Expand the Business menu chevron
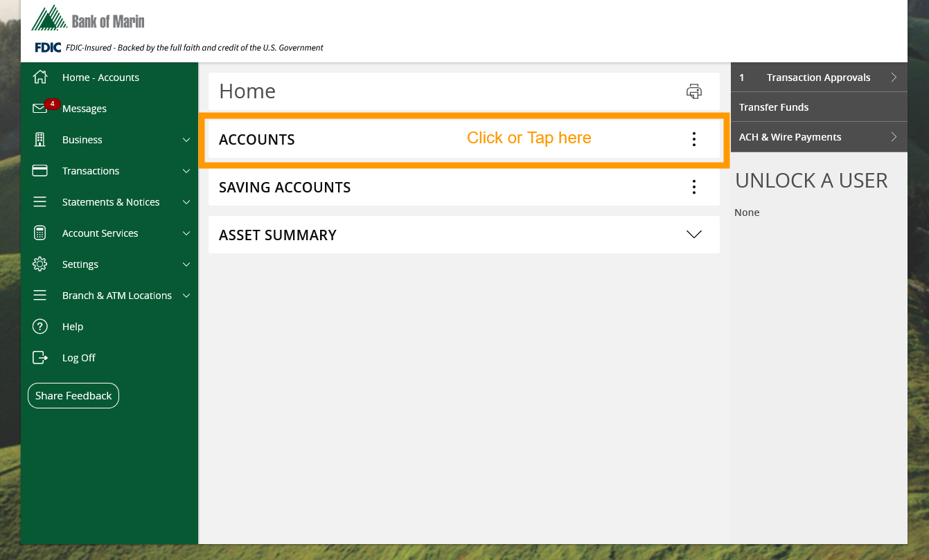The height and width of the screenshot is (560, 929). (186, 140)
